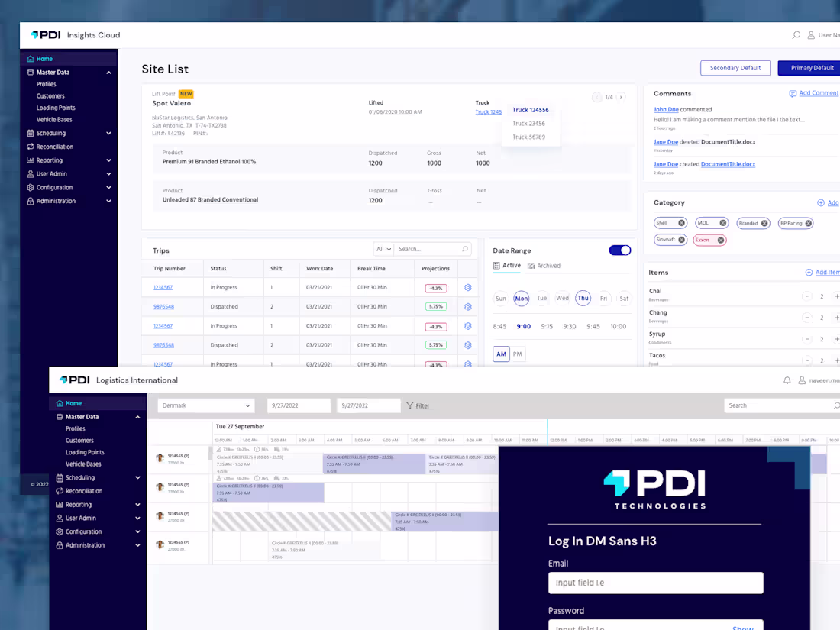
Task: Open the gear icon beside trip 1234567
Action: (x=468, y=287)
